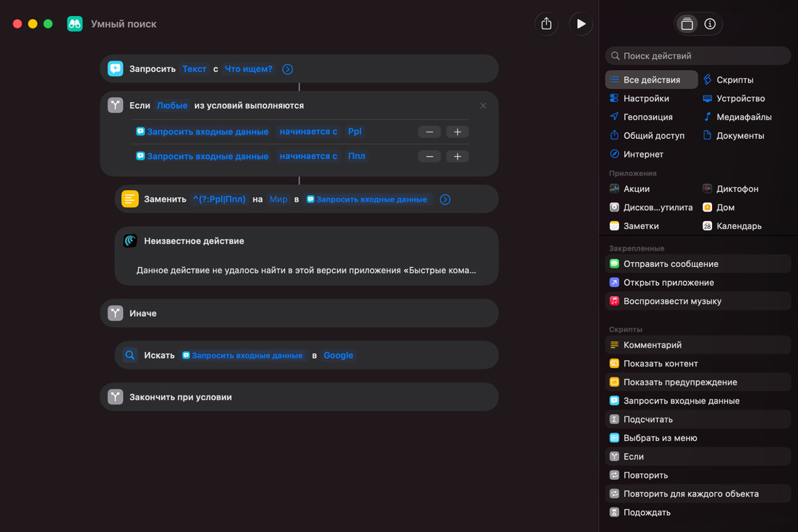Viewport: 798px width, 532px height.
Task: Open the shortcut details info panel
Action: point(710,24)
